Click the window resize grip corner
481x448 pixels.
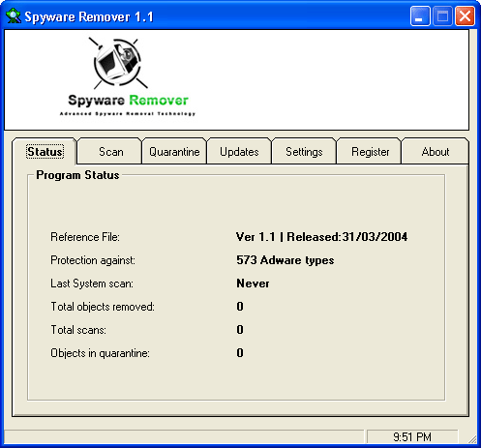tap(472, 439)
